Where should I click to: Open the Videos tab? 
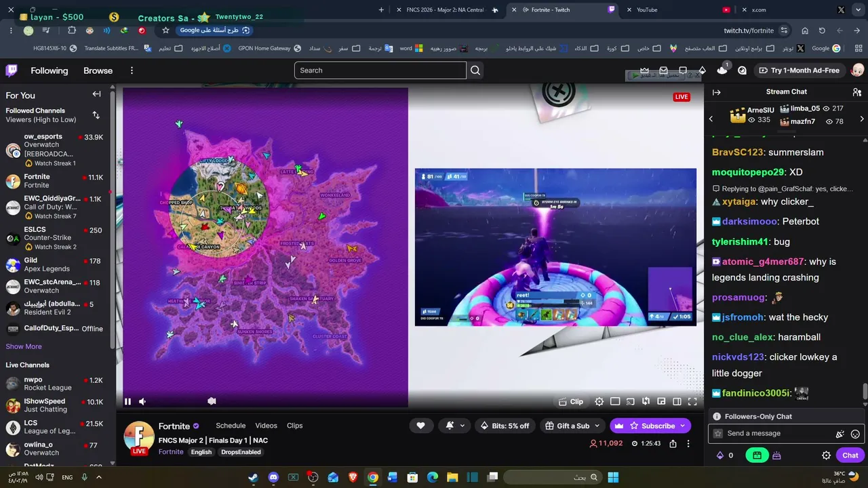[x=266, y=426]
